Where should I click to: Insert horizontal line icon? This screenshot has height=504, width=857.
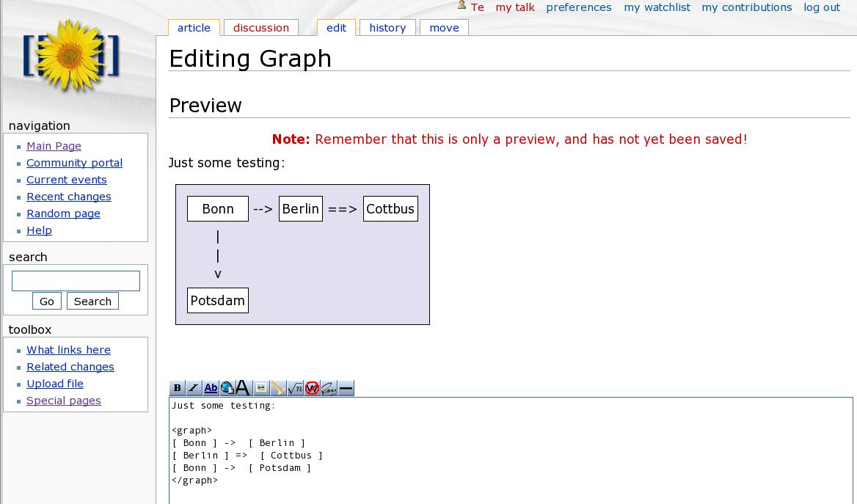point(346,388)
